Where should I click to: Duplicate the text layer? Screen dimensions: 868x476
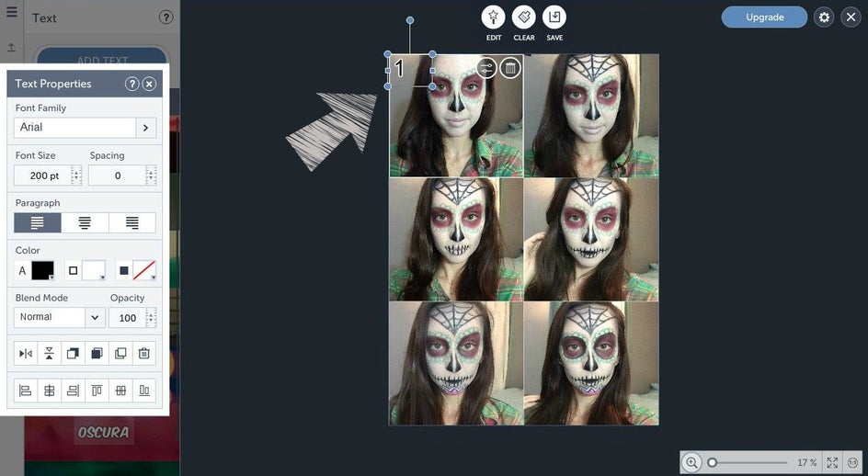(x=120, y=354)
